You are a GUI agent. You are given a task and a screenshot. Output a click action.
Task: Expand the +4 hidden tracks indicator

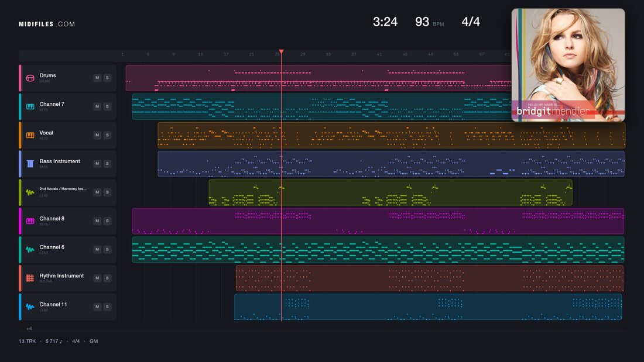pyautogui.click(x=29, y=328)
